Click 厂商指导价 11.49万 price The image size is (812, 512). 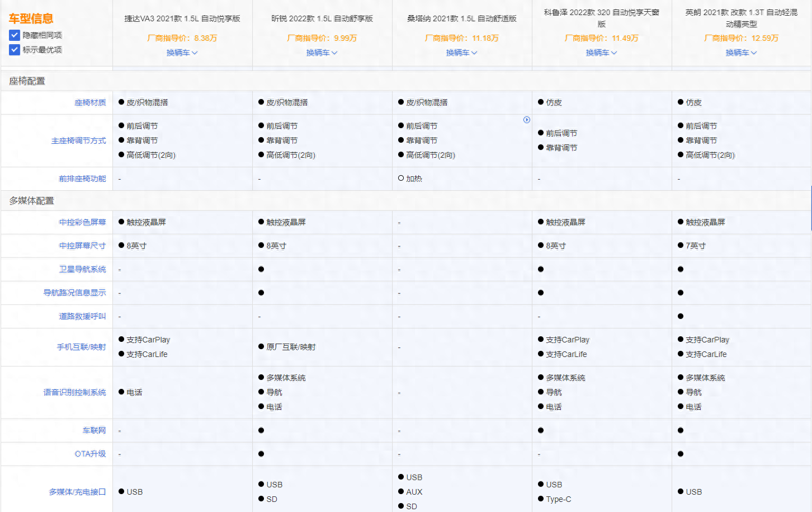pos(602,38)
